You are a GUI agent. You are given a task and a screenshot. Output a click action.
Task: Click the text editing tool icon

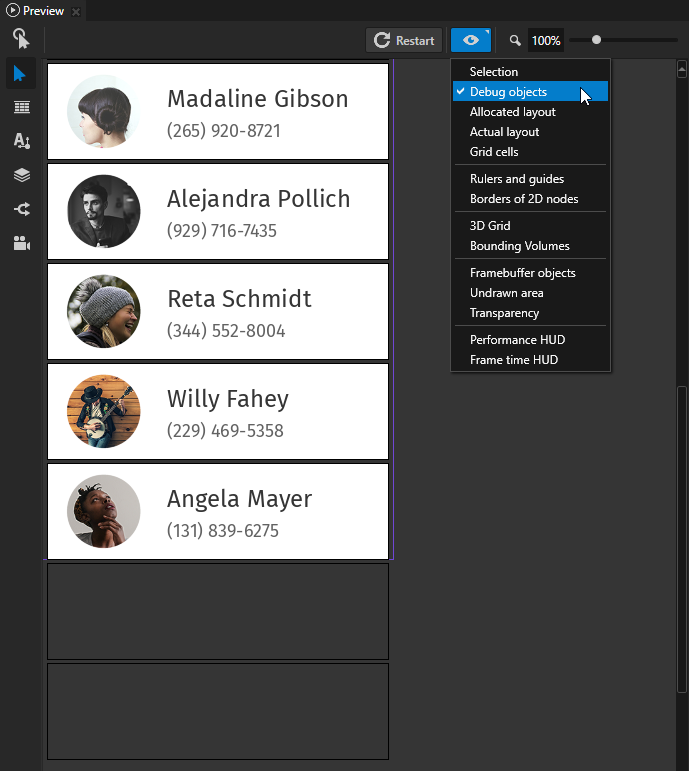[x=21, y=141]
